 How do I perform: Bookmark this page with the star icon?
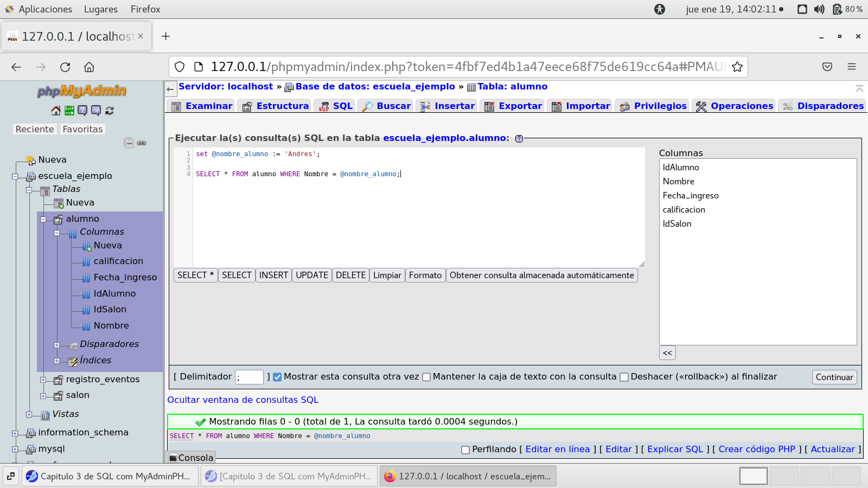click(737, 67)
